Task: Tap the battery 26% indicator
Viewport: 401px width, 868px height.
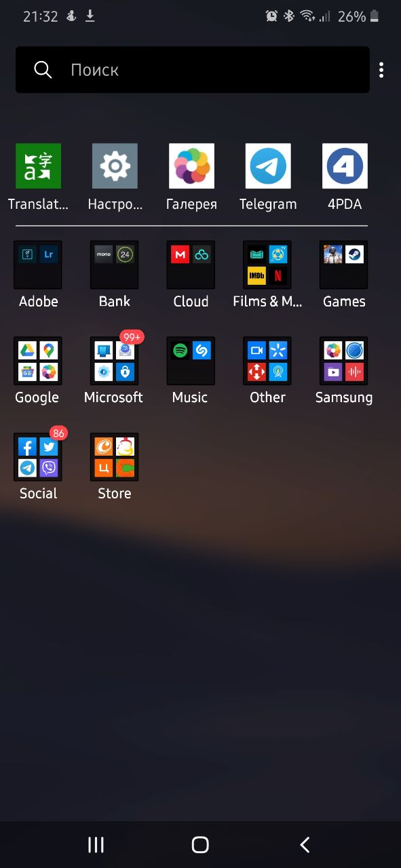Action: coord(358,16)
